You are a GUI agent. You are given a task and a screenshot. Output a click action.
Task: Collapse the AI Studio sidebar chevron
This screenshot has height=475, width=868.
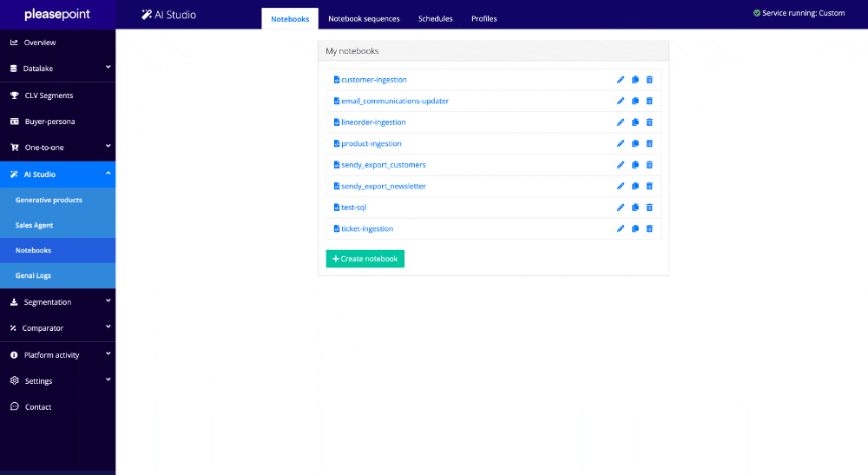tap(108, 174)
